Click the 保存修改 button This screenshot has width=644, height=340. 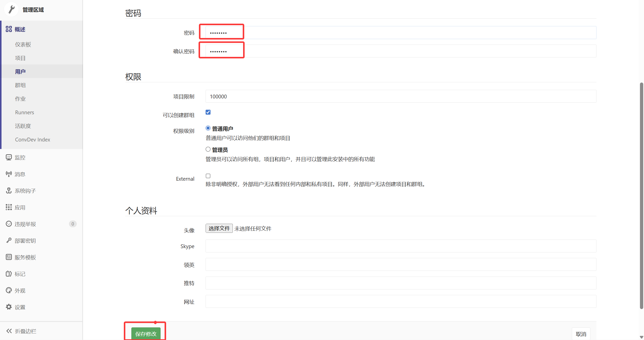pyautogui.click(x=146, y=334)
